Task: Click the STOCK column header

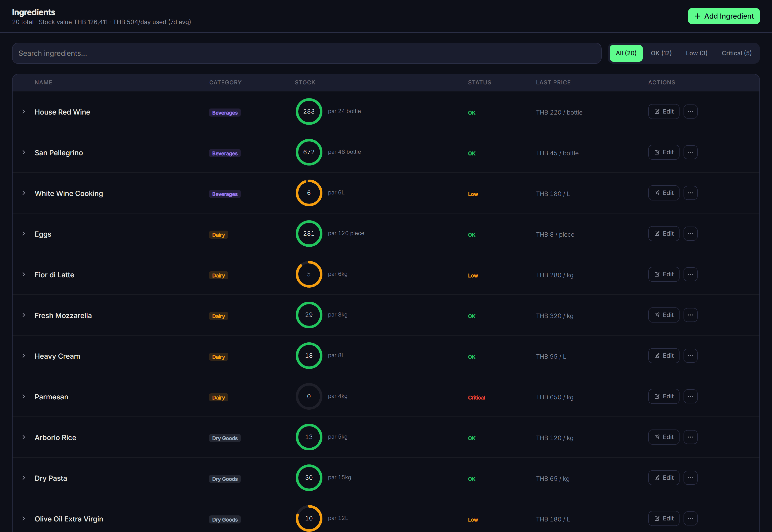Action: tap(305, 82)
